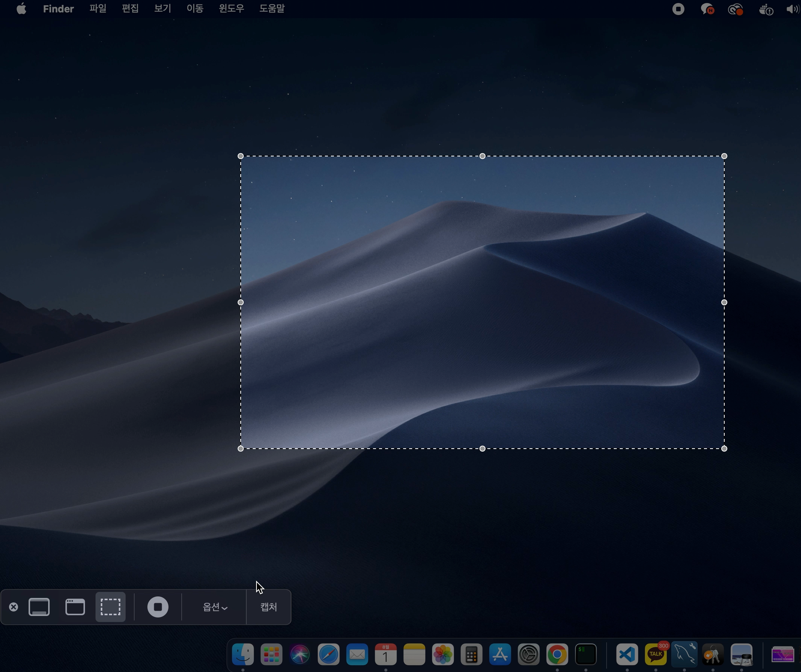Click the bottom-right selection corner handle

pos(724,449)
